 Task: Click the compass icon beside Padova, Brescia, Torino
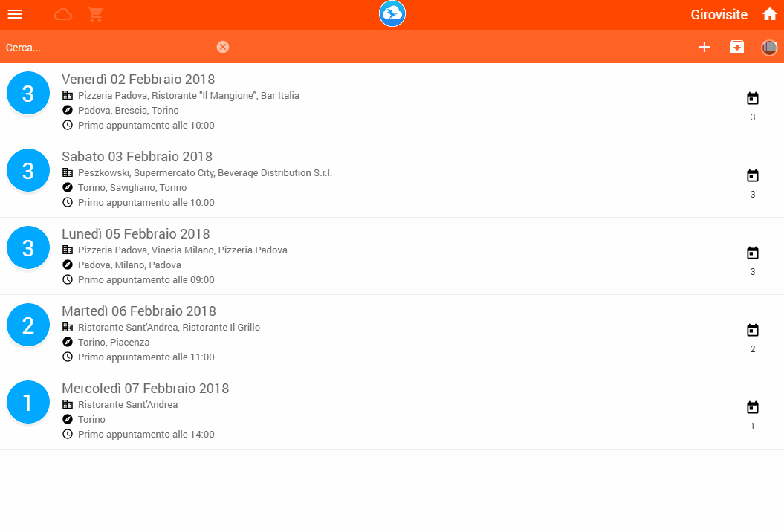[x=68, y=110]
